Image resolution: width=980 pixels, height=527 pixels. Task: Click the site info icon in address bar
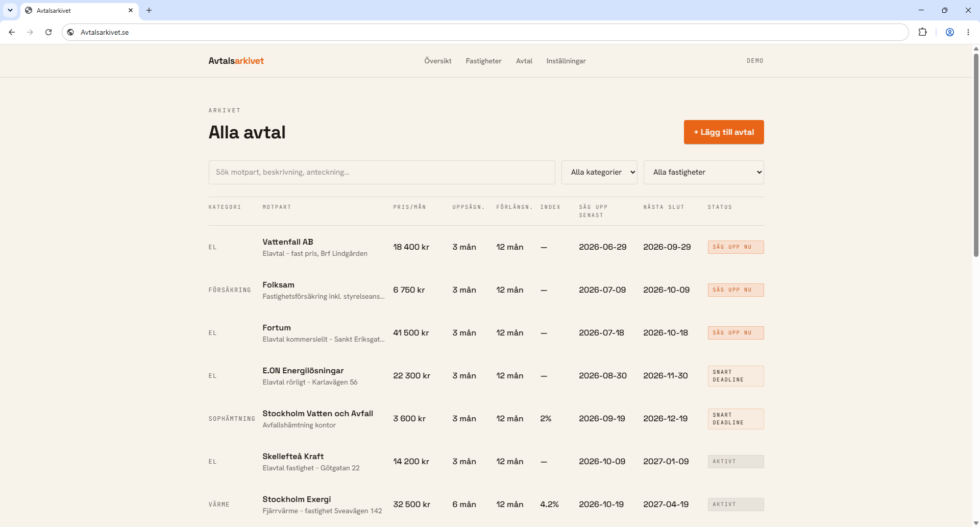click(71, 32)
